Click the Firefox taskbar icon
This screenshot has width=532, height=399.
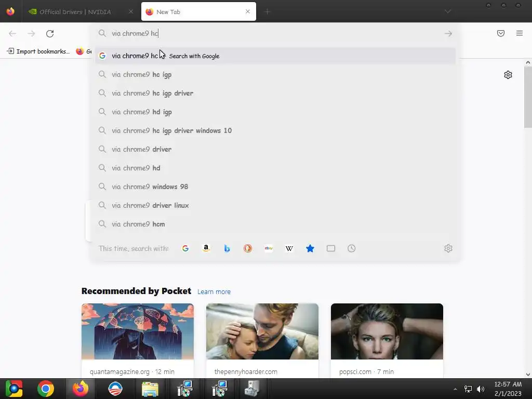pyautogui.click(x=81, y=389)
